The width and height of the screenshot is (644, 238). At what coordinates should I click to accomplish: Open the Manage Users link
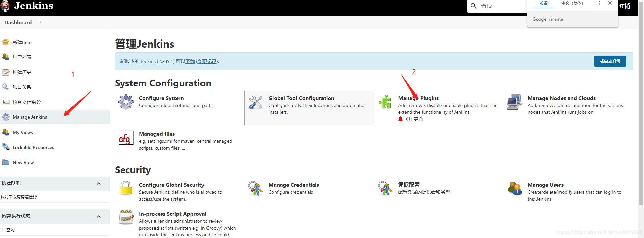click(546, 185)
